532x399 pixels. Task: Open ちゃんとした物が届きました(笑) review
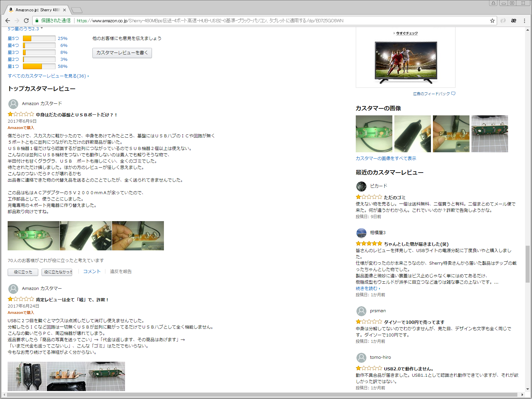pos(416,244)
